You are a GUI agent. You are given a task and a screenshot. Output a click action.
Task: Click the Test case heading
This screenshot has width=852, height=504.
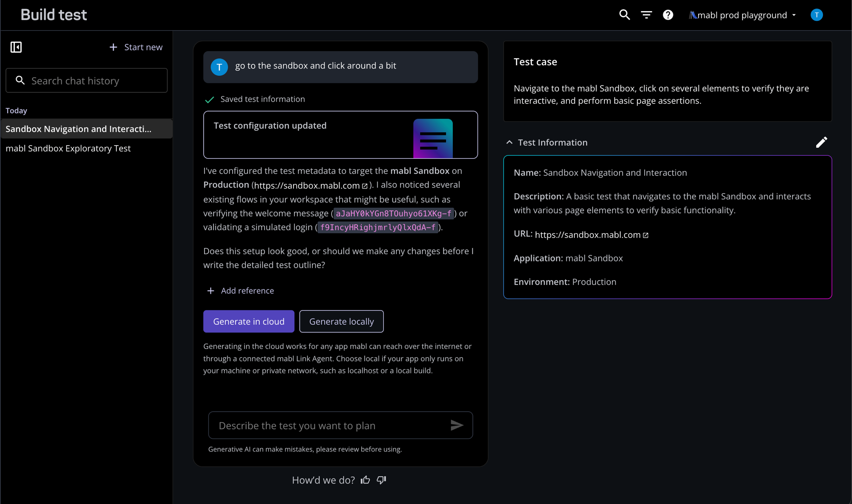point(535,62)
